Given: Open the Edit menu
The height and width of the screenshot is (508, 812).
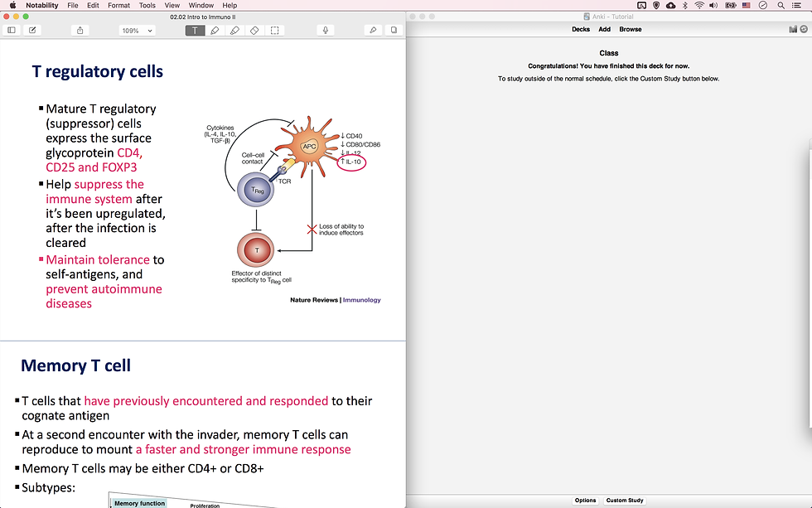Looking at the screenshot, I should click(x=93, y=5).
